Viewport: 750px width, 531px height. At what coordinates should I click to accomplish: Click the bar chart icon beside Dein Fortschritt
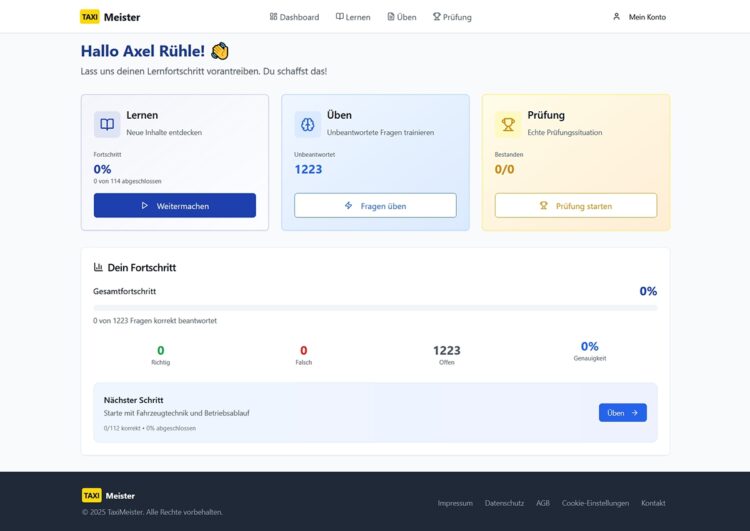pyautogui.click(x=98, y=267)
